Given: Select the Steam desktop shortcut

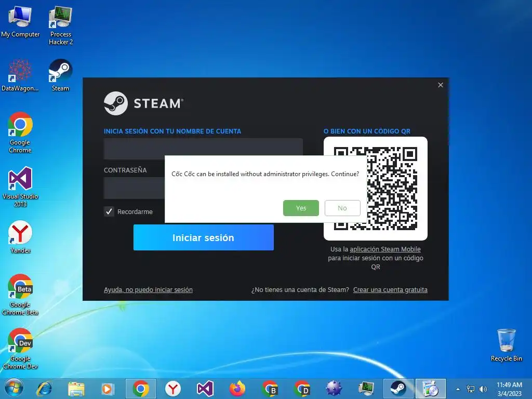Looking at the screenshot, I should pos(60,75).
